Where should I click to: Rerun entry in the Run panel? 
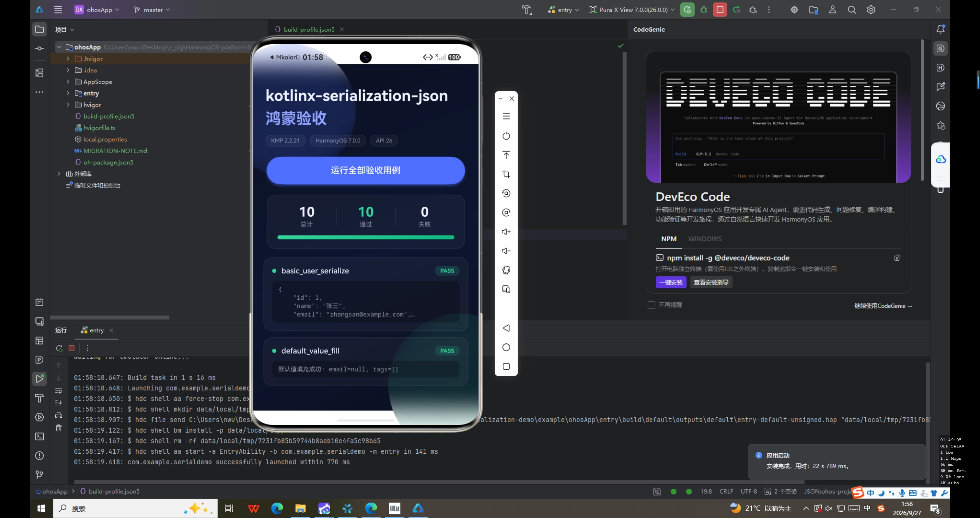[x=59, y=348]
